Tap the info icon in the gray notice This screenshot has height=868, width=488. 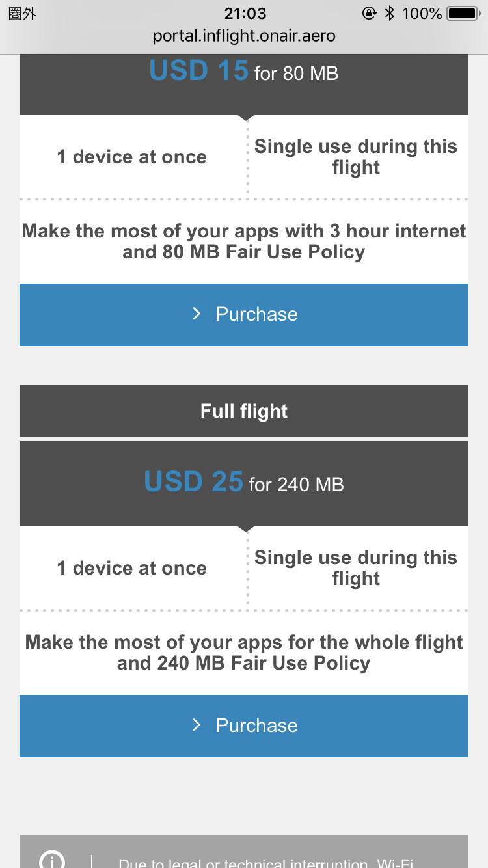[x=51, y=861]
